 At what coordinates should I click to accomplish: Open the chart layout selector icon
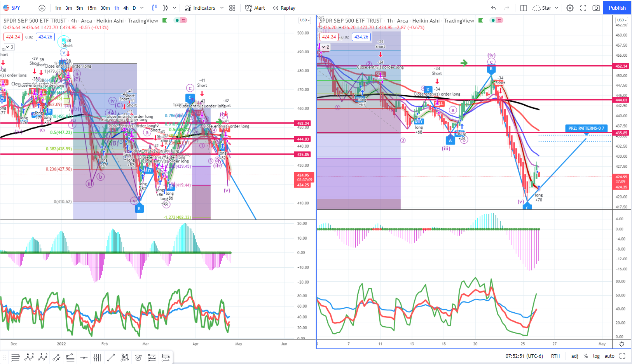tap(524, 8)
